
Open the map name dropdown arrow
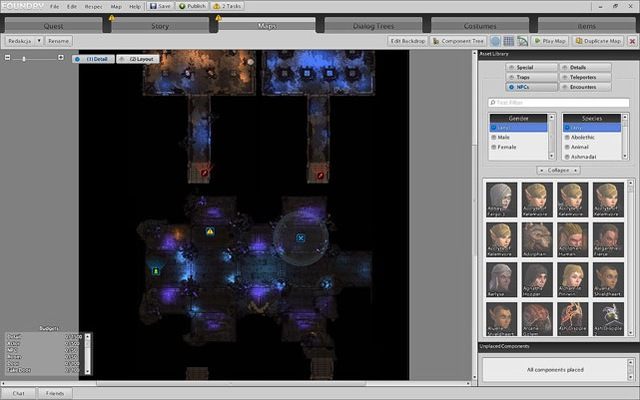(39, 41)
